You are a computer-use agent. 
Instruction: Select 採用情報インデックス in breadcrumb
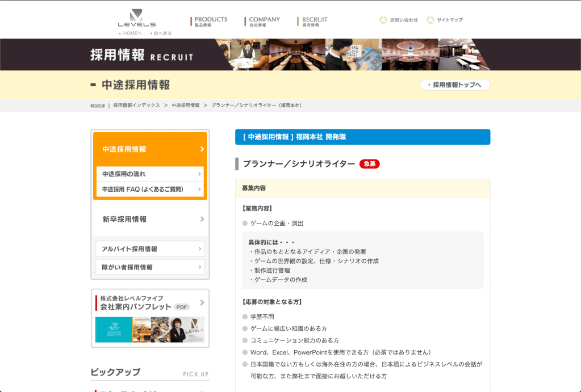[x=136, y=106]
